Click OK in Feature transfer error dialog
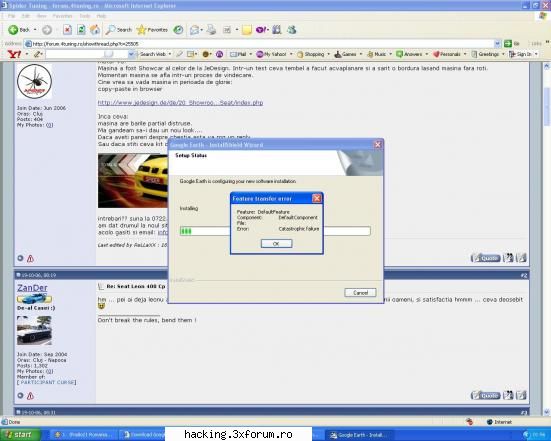 coord(276,244)
